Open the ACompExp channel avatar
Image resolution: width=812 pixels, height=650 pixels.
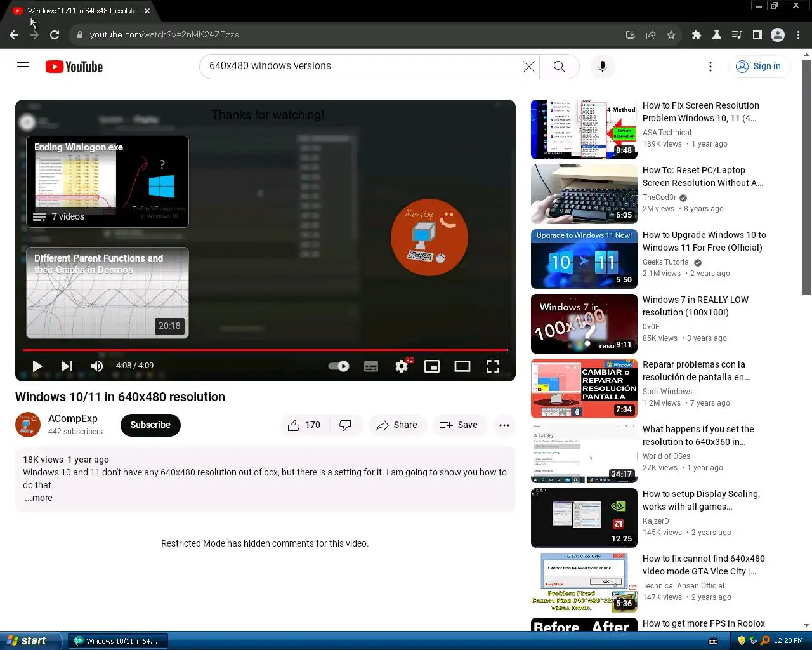click(x=28, y=425)
